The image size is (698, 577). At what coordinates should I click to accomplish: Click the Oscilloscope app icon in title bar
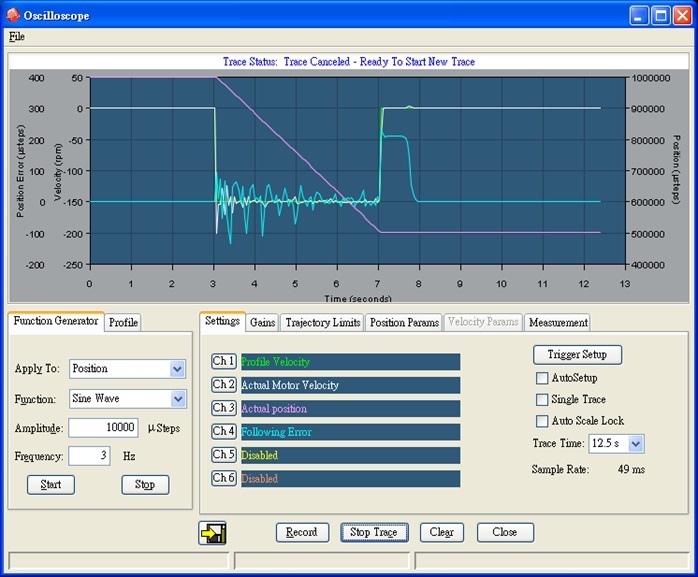click(x=12, y=15)
